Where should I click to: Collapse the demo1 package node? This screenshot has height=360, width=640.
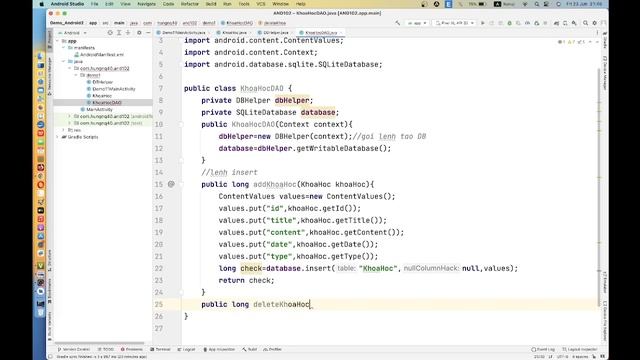[76, 75]
